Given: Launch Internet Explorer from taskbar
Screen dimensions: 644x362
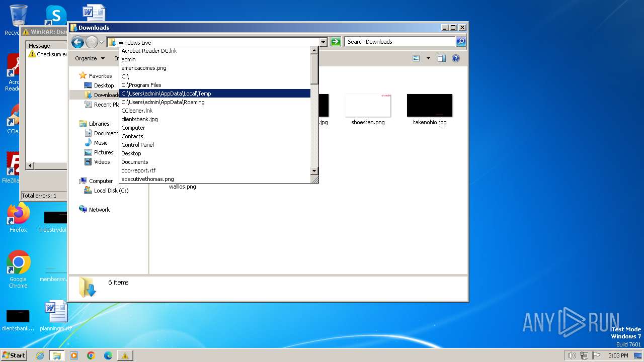Looking at the screenshot, I should click(x=40, y=355).
